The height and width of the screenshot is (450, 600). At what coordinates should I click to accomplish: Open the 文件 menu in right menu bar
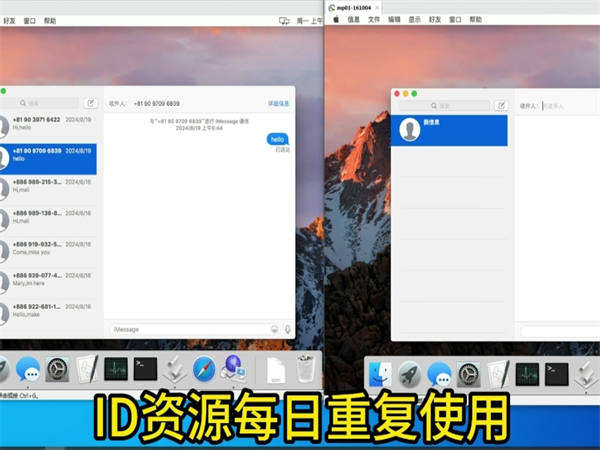(x=374, y=19)
